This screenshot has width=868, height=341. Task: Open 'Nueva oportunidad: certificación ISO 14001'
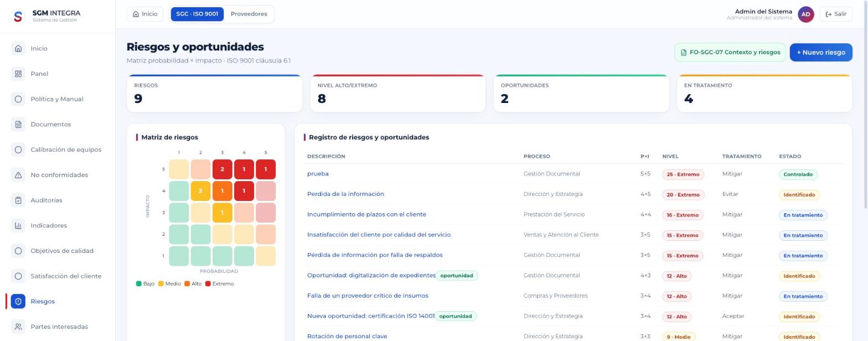click(371, 316)
